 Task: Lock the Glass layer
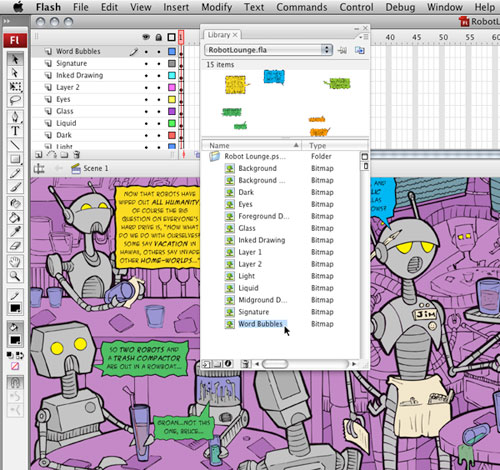coord(159,112)
